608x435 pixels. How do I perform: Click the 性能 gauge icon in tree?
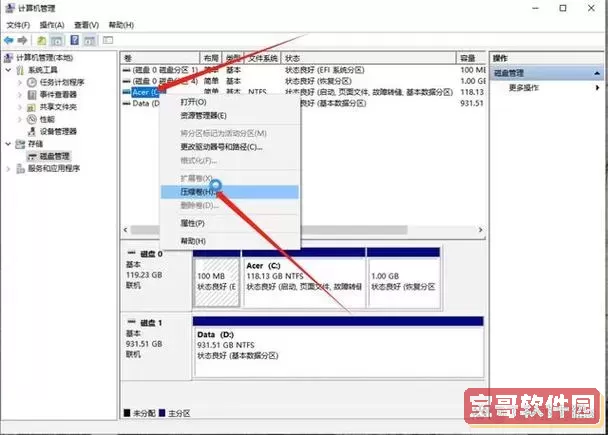(x=32, y=119)
